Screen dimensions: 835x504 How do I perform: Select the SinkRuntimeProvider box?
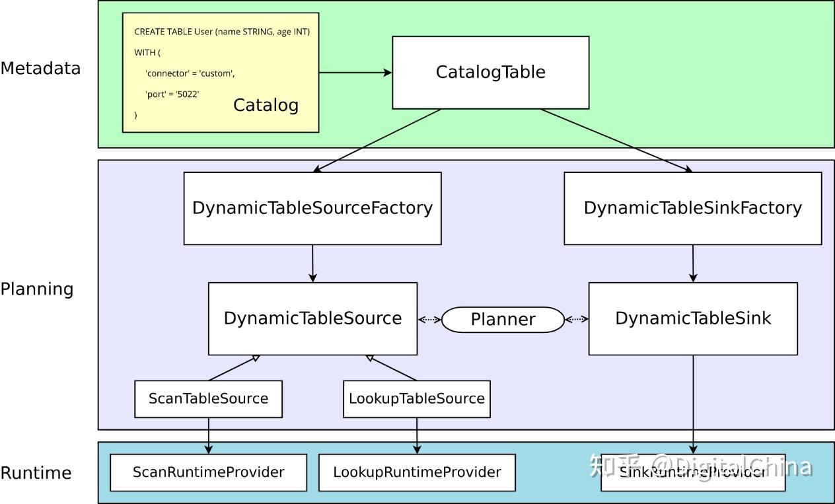click(692, 472)
